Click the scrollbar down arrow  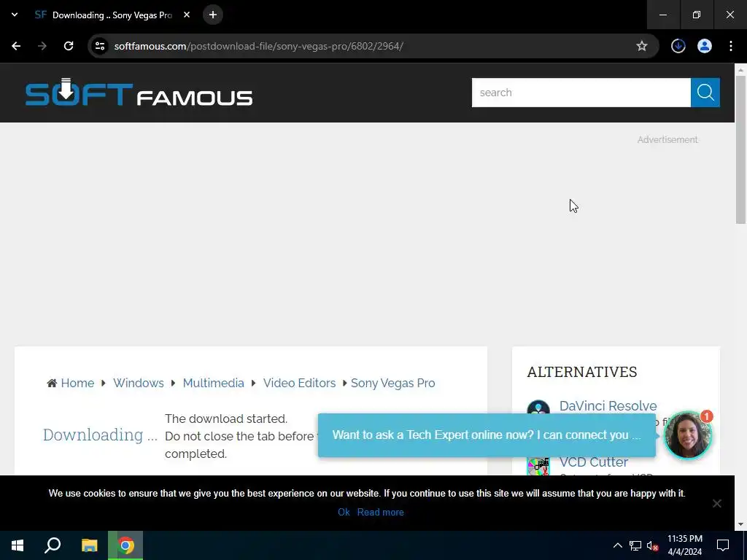(x=740, y=524)
